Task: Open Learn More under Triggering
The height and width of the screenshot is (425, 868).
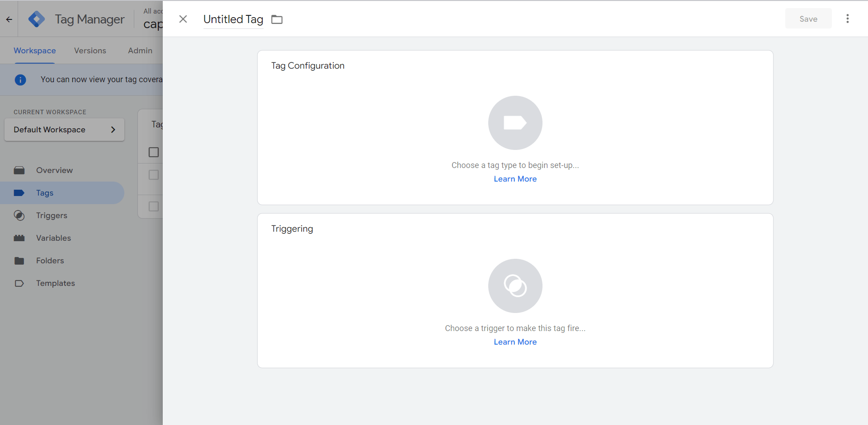Action: [x=515, y=342]
